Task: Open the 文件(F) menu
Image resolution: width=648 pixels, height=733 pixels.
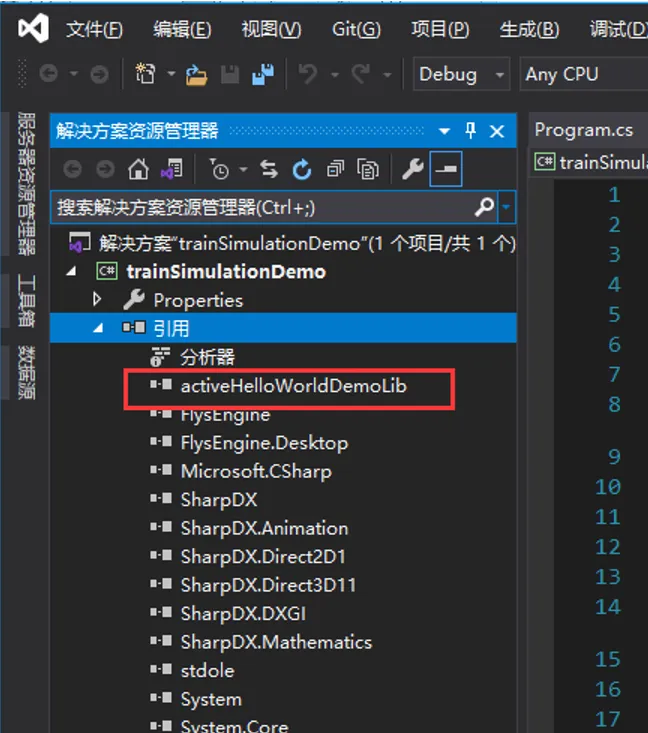Action: point(94,29)
